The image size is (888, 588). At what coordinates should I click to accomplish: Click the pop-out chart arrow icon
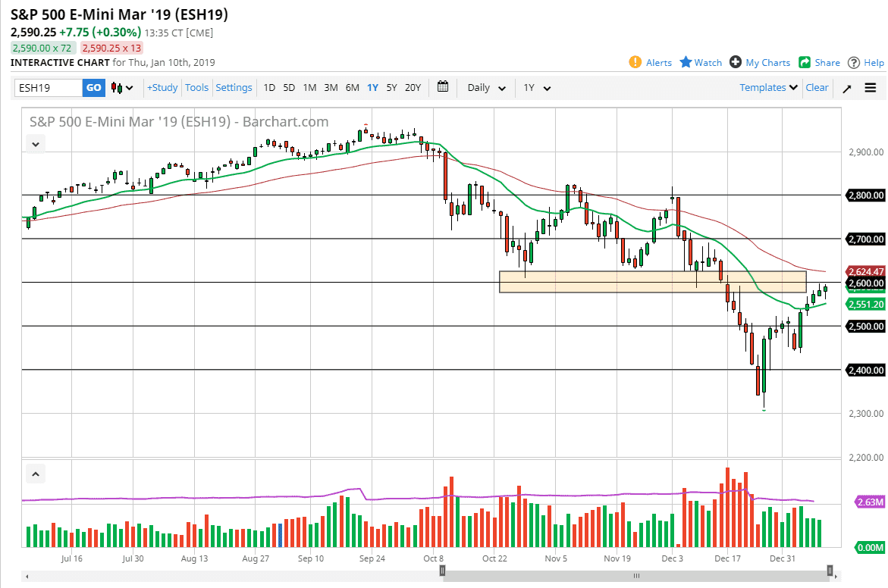[x=847, y=87]
